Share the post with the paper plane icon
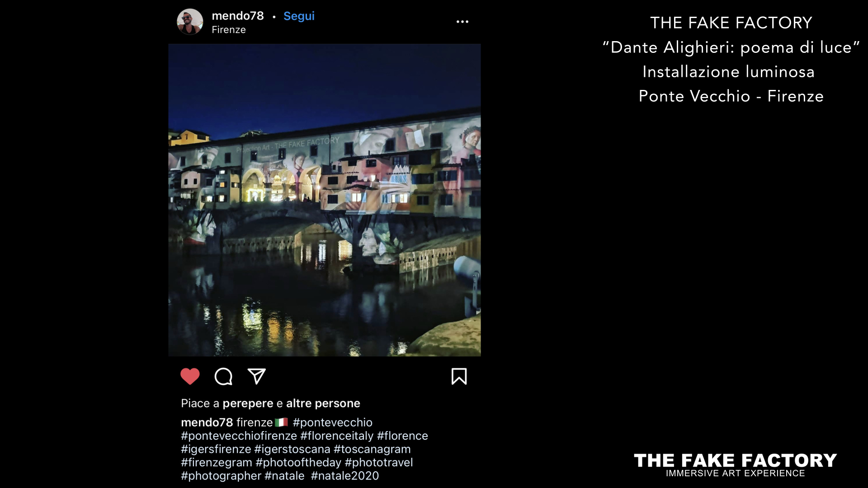Image resolution: width=868 pixels, height=488 pixels. [256, 376]
